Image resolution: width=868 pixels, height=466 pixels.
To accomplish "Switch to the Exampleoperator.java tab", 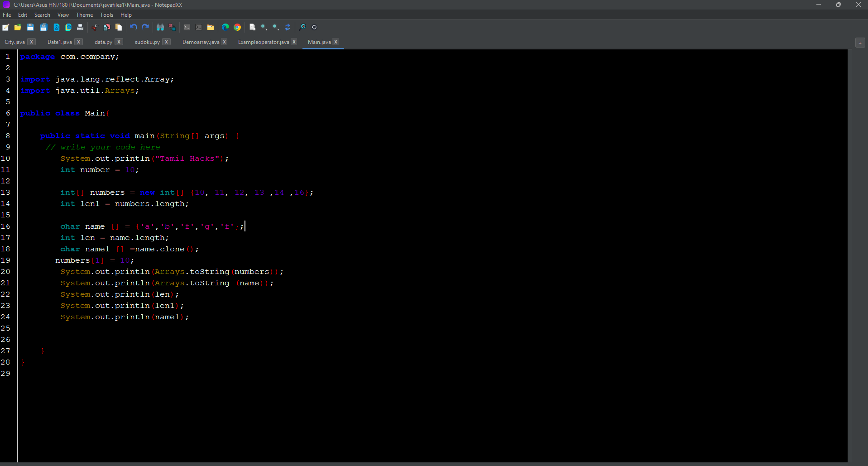I will coord(264,42).
